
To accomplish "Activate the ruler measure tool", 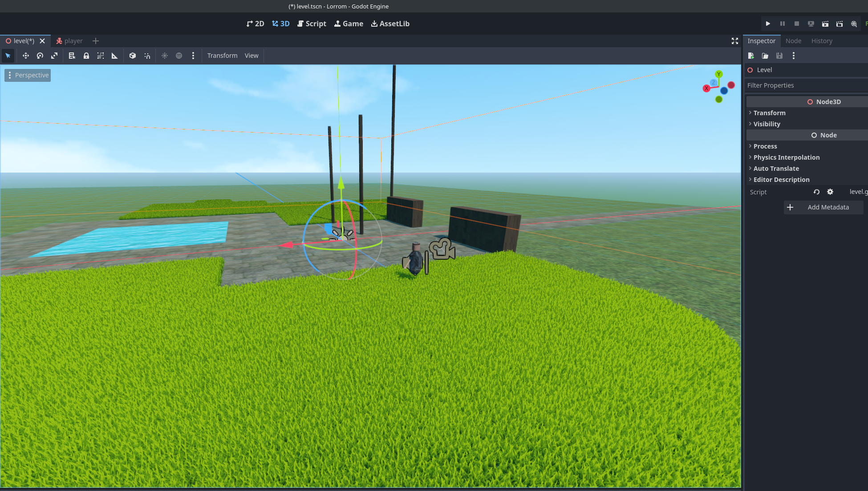I will 115,56.
